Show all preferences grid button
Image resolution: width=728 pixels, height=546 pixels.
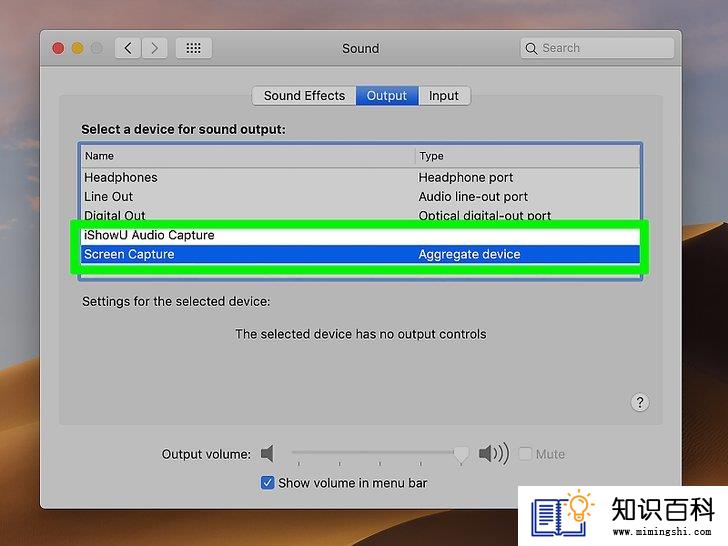pyautogui.click(x=194, y=48)
